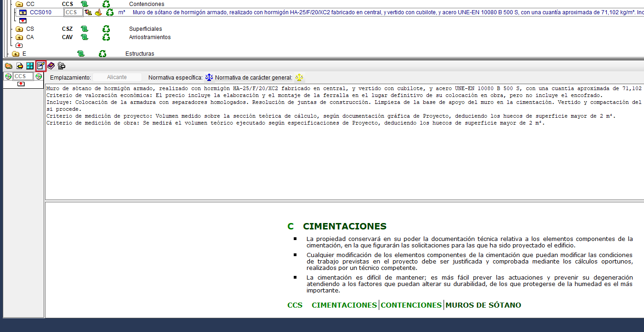644x332 pixels.
Task: Click the disc icon right of the lower CCS field
Action: (38, 76)
